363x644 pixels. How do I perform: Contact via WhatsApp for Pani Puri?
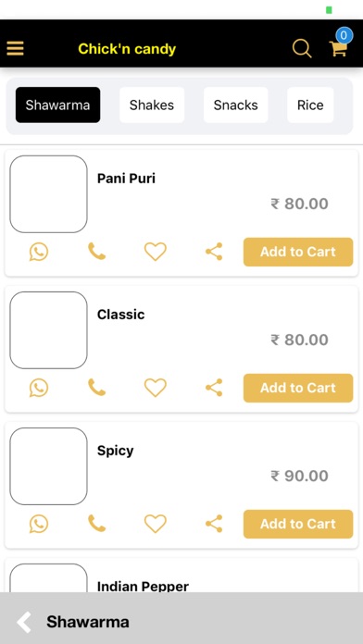click(x=39, y=252)
